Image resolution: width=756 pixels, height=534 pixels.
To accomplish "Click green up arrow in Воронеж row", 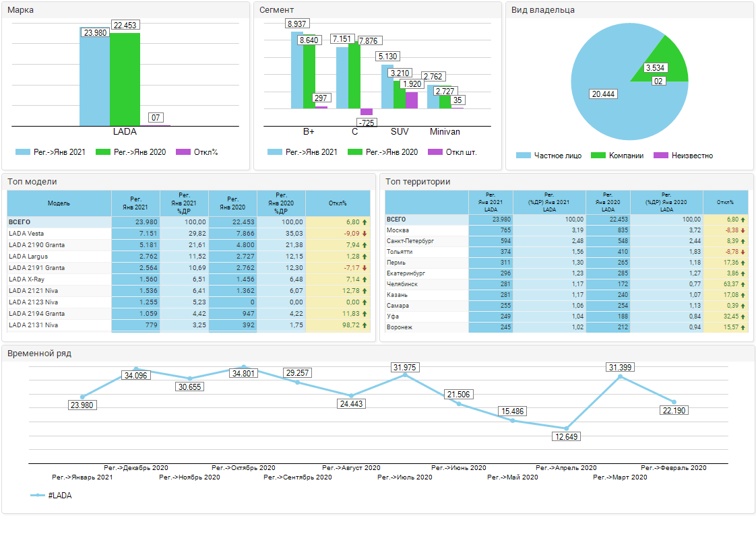I will click(x=743, y=327).
